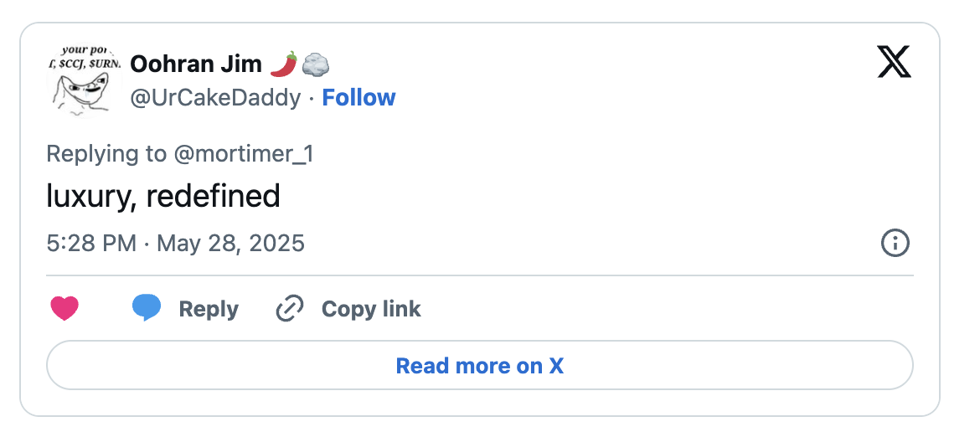Click the "May 28, 2025" date portion
Viewport: 980px width, 432px height.
pyautogui.click(x=230, y=243)
